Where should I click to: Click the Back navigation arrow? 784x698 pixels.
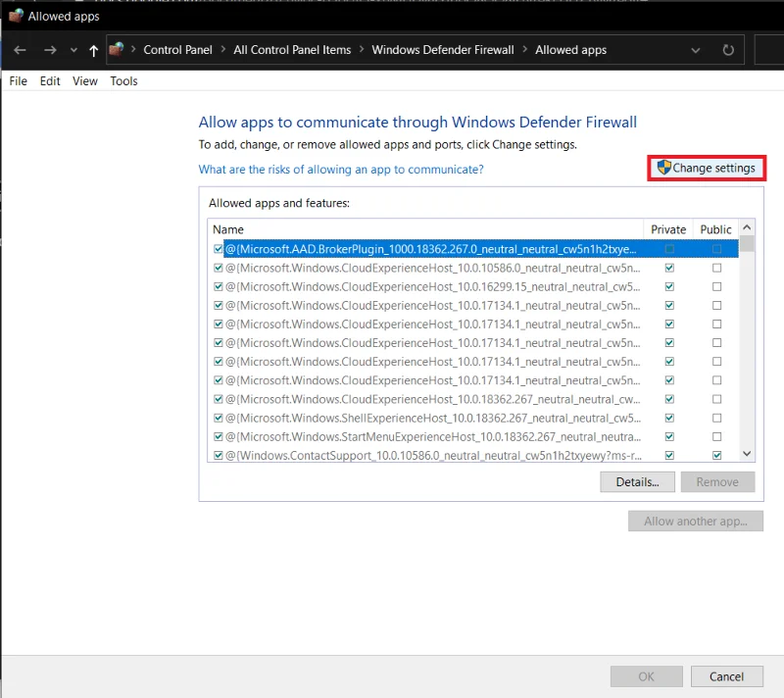click(20, 50)
